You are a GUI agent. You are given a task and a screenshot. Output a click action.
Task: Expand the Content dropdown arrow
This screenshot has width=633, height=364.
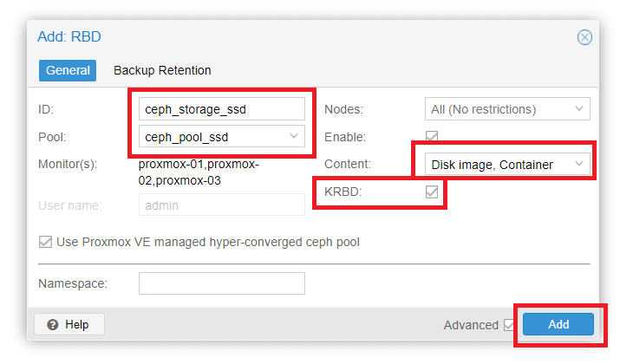click(578, 164)
